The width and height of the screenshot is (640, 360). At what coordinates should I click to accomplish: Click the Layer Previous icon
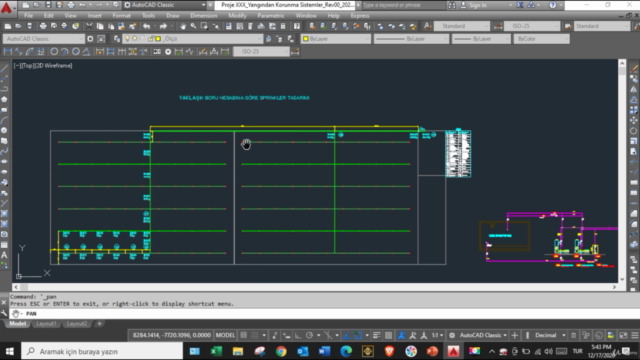coord(280,39)
